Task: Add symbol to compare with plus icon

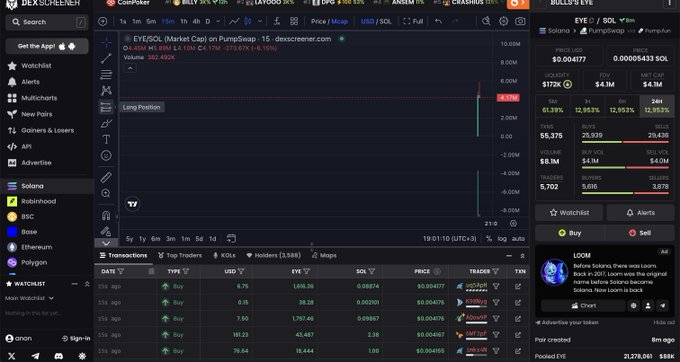Action: tap(103, 21)
